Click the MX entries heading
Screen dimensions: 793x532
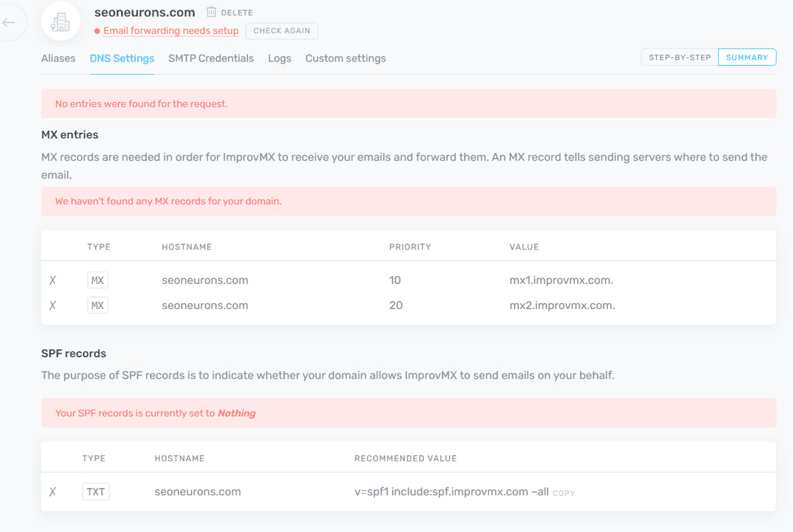tap(70, 134)
